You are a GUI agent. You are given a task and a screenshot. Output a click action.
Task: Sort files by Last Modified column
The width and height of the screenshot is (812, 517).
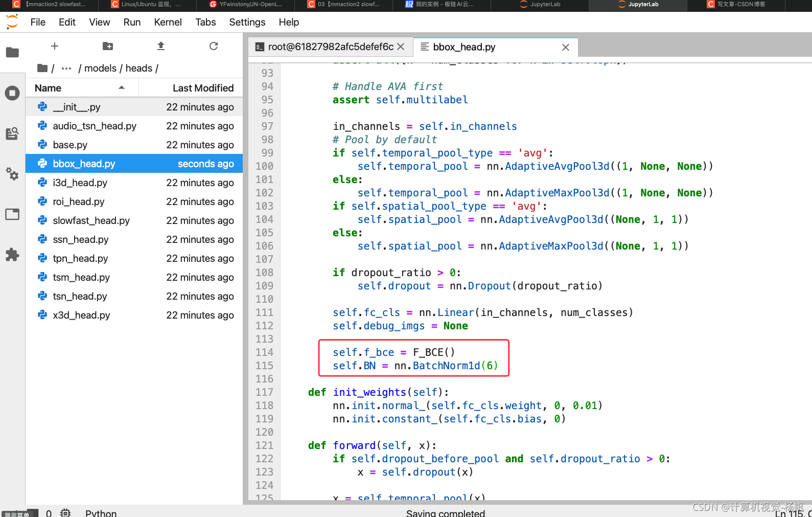pos(191,88)
